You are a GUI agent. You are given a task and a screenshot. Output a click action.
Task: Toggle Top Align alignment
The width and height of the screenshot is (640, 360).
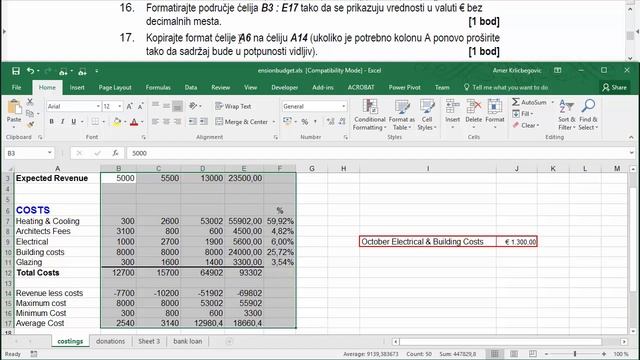(156, 106)
